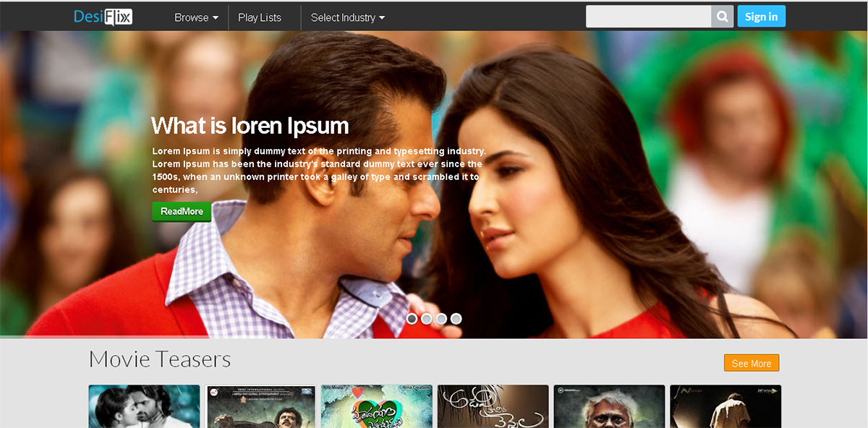Viewport: 868px width, 428px height.
Task: Click the Movie Teasers heading
Action: [x=160, y=359]
